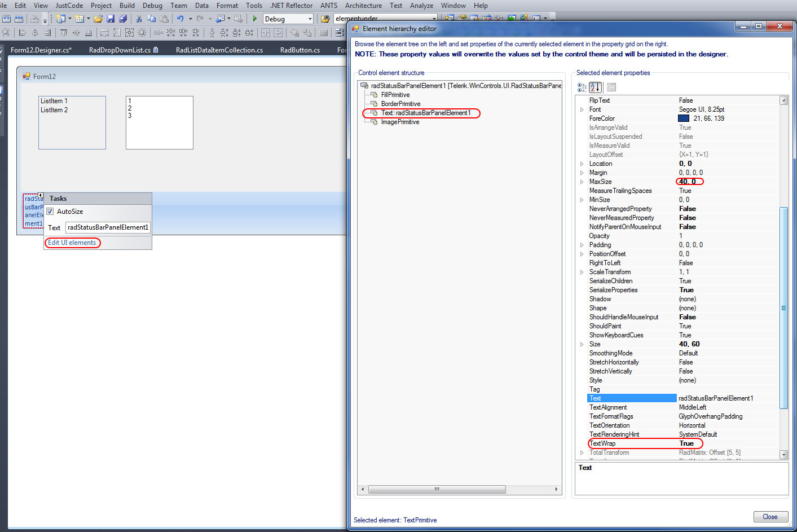Click the Save All toolbar icon
Viewport: 797px width, 532px height.
122,19
